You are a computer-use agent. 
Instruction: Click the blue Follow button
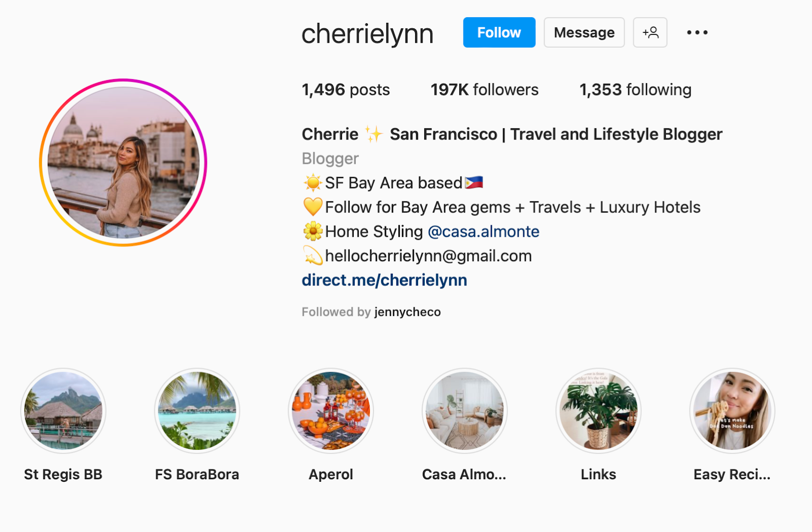click(x=499, y=32)
